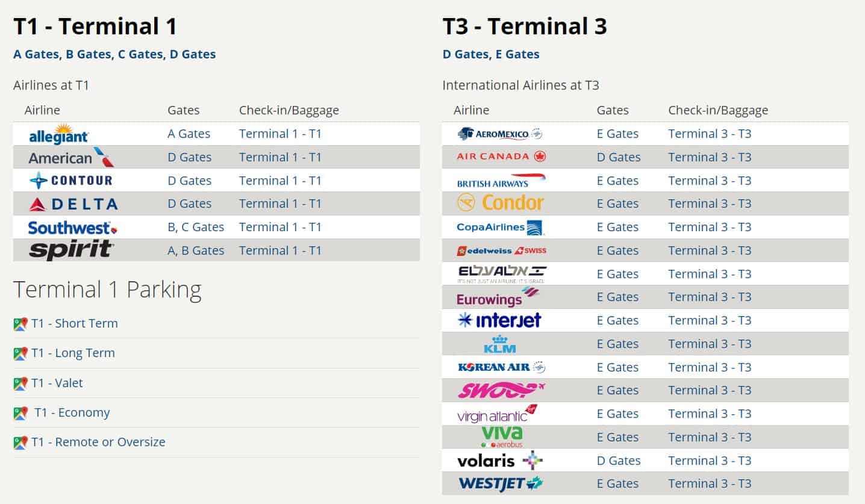Viewport: 865px width, 504px height.
Task: Click the Condor airline logo
Action: (x=501, y=204)
